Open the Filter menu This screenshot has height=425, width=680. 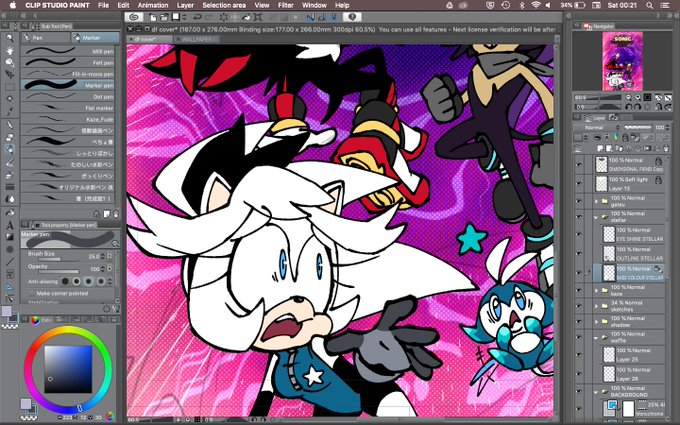click(285, 5)
